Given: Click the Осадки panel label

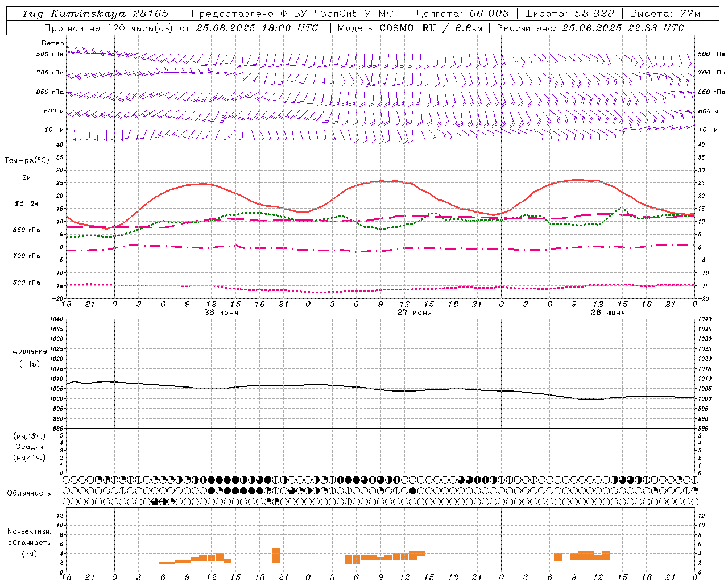Looking at the screenshot, I should [30, 447].
